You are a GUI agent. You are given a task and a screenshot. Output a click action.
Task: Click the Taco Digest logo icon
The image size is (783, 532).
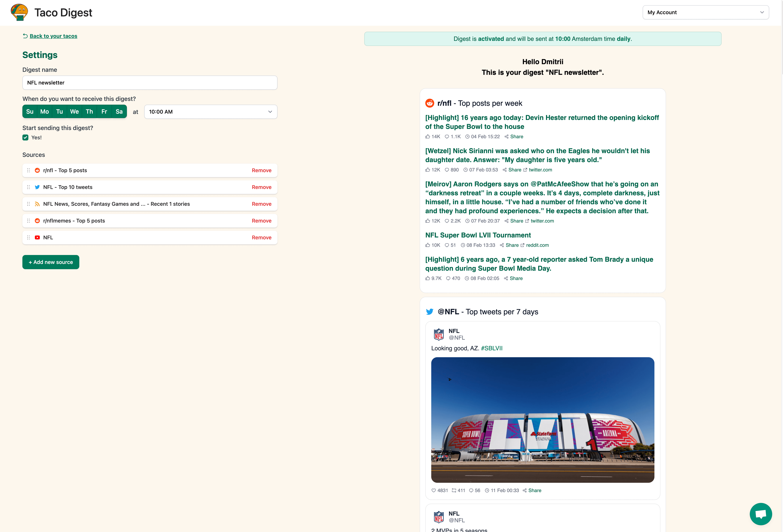(x=19, y=12)
